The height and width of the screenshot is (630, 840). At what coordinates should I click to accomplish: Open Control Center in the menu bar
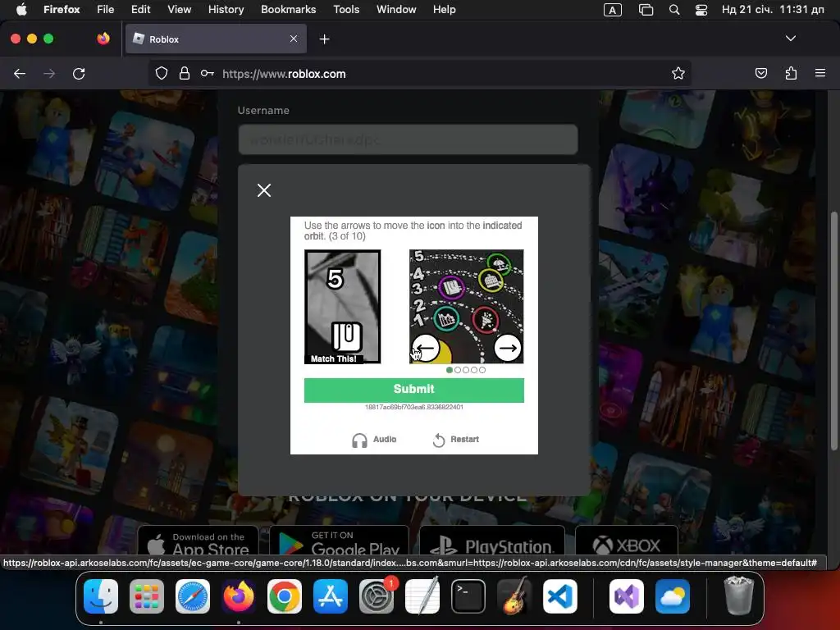click(701, 10)
